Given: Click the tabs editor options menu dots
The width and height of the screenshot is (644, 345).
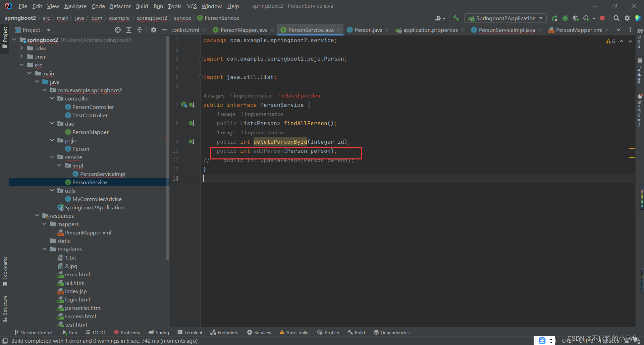Looking at the screenshot, I should point(630,30).
